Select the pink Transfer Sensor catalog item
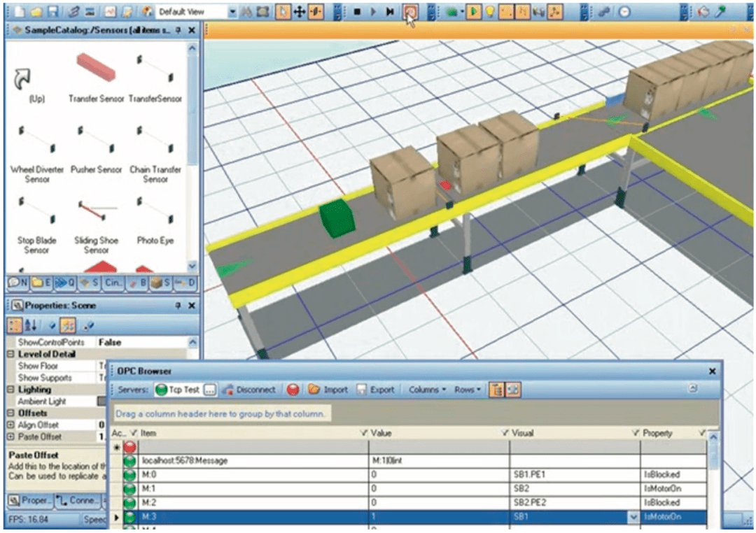Image resolution: width=756 pixels, height=533 pixels. pos(96,78)
